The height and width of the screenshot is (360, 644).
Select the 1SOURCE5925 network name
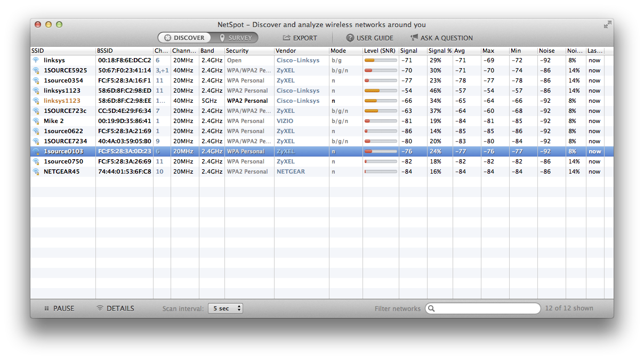(65, 70)
